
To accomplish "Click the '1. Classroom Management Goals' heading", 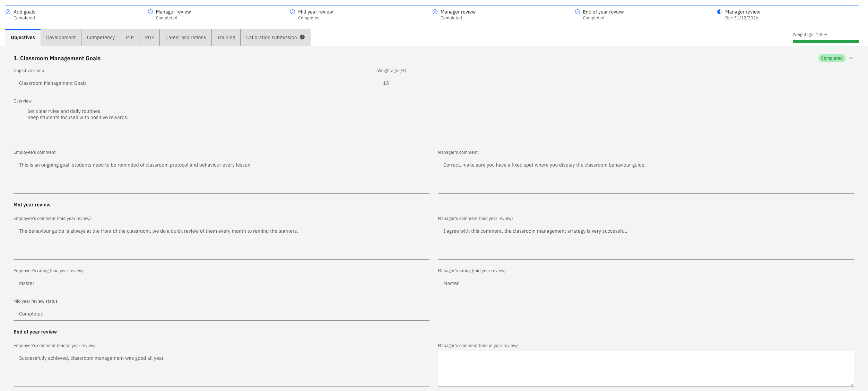I will pos(57,58).
